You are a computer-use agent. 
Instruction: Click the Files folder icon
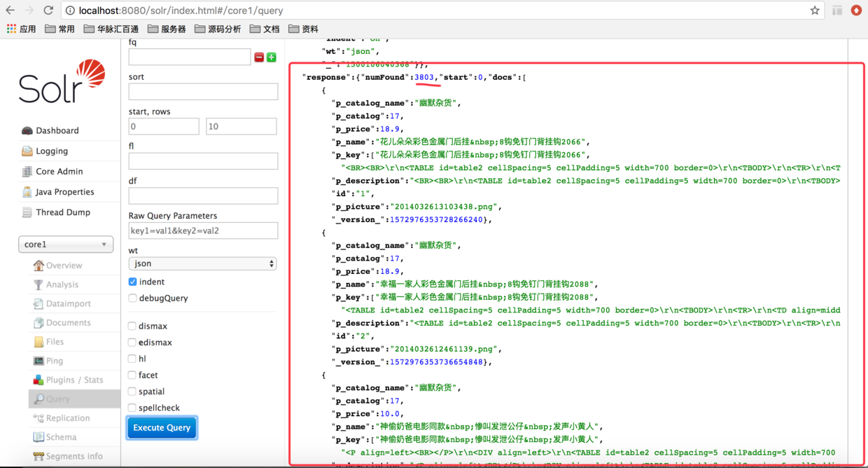(38, 341)
